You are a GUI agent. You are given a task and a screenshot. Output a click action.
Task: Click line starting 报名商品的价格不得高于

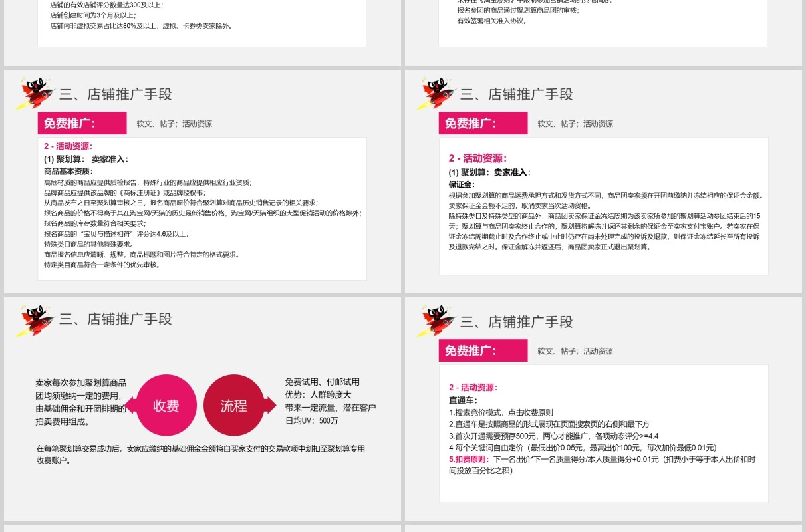[x=203, y=213]
